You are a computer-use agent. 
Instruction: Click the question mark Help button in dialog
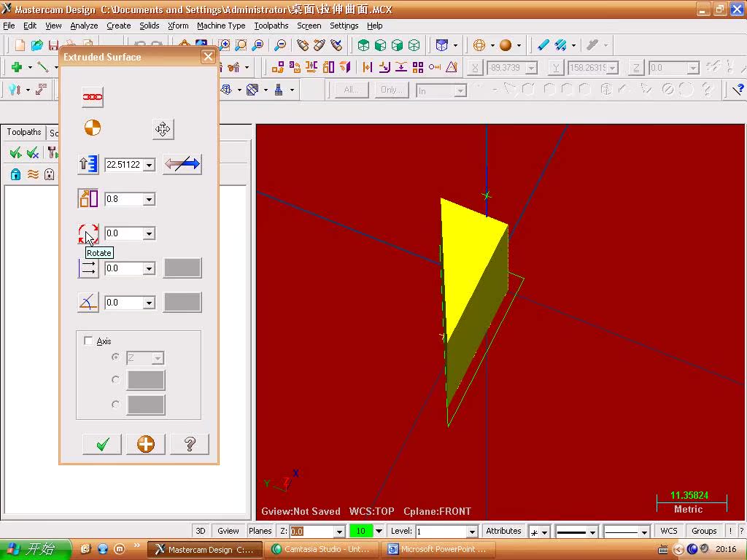tap(190, 444)
